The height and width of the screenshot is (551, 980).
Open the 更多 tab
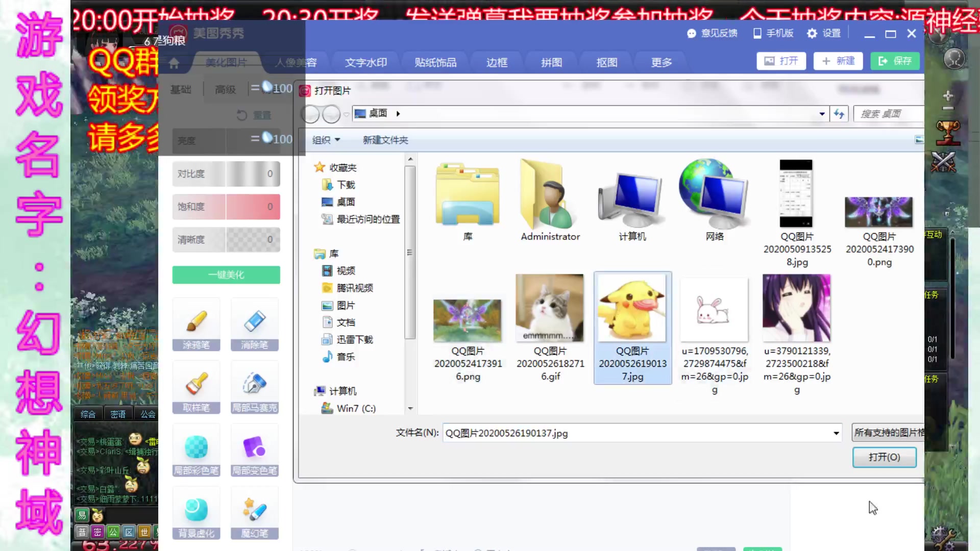coord(661,62)
